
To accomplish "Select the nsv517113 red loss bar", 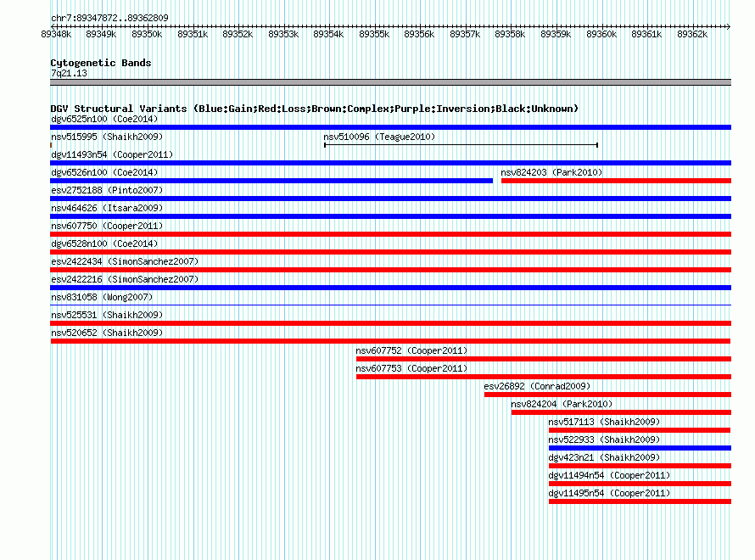I will tap(640, 430).
